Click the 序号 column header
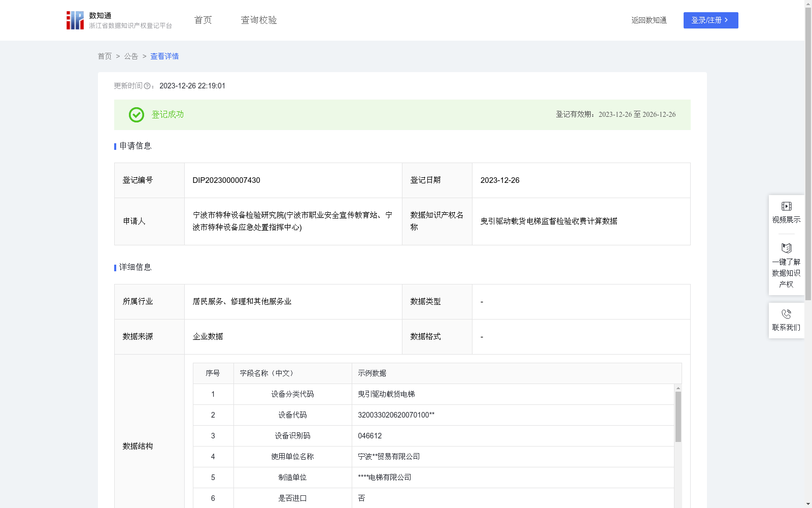812x508 pixels. coord(213,373)
